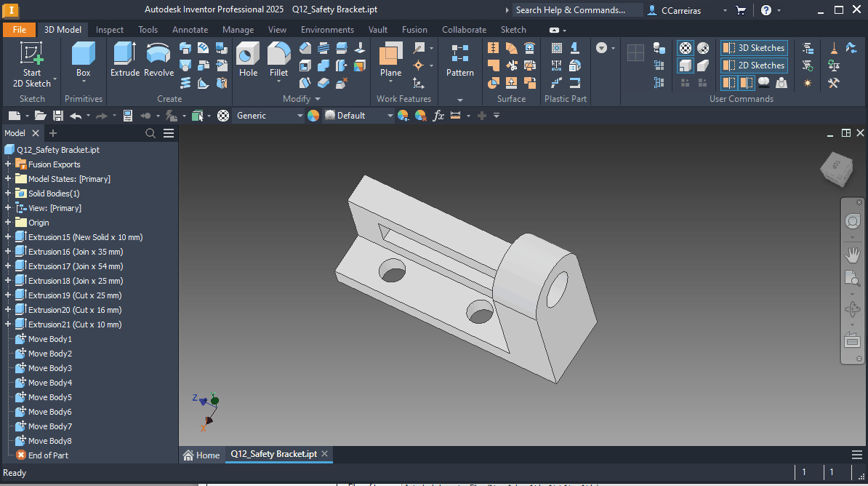Click the Plane work feature icon

click(390, 57)
